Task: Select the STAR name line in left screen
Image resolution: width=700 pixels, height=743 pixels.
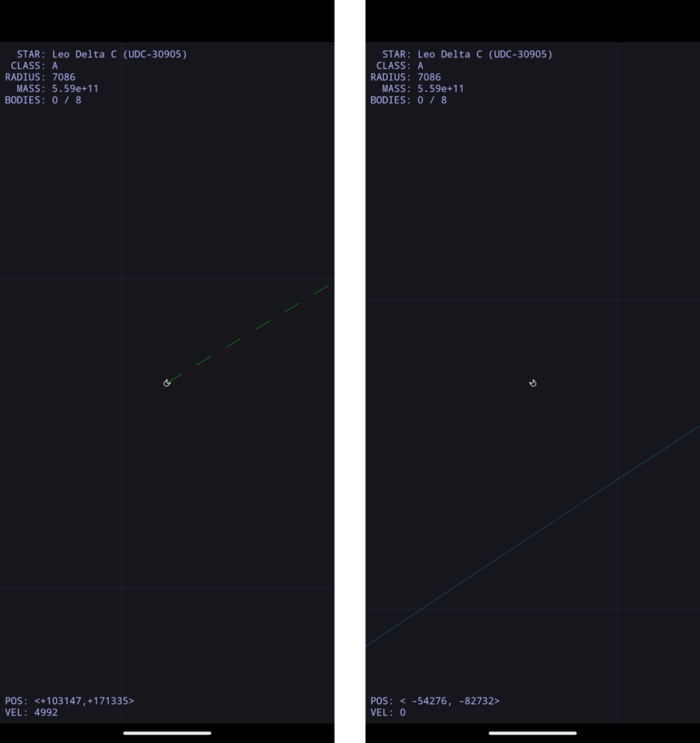Action: (x=102, y=54)
